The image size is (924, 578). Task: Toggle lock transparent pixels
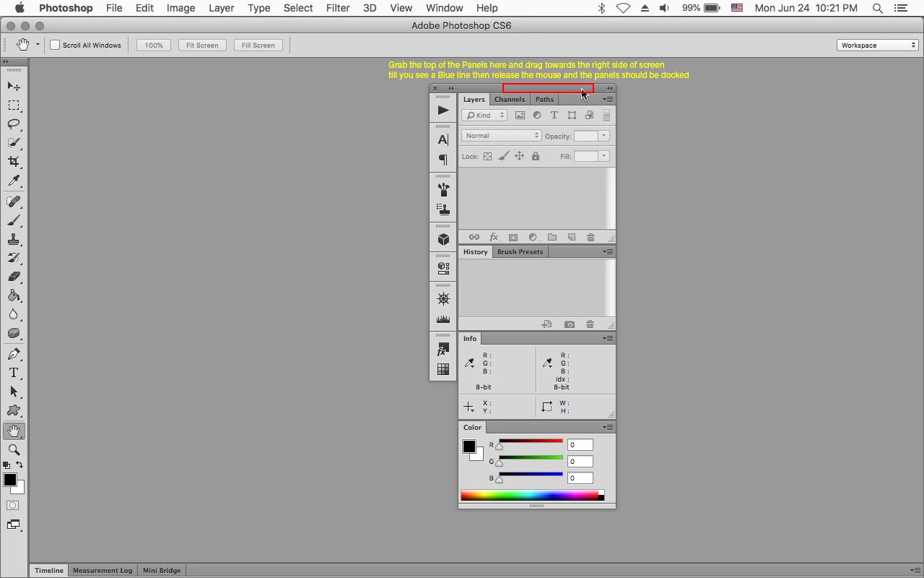pos(487,156)
